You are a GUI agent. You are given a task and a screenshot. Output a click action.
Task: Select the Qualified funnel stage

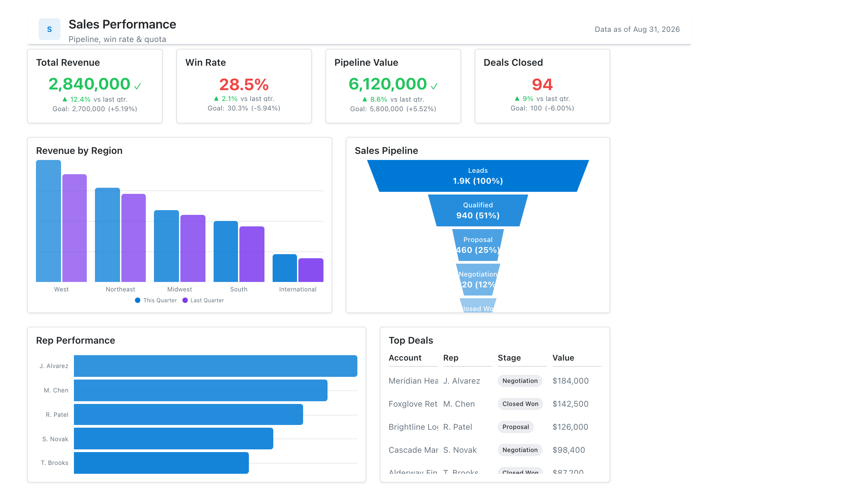pyautogui.click(x=478, y=210)
